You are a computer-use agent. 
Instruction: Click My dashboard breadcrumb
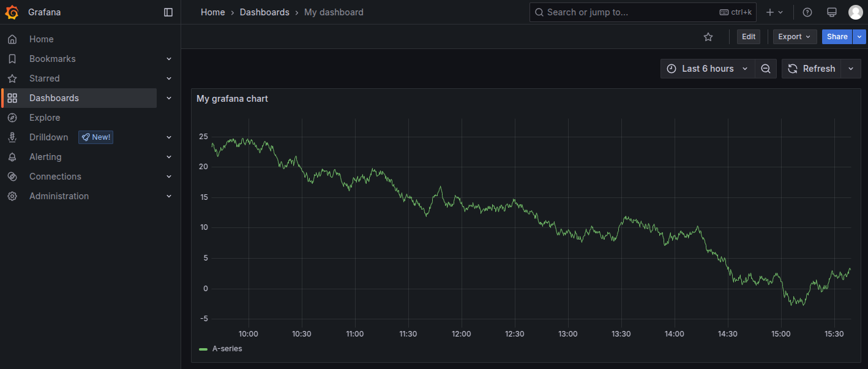click(334, 12)
